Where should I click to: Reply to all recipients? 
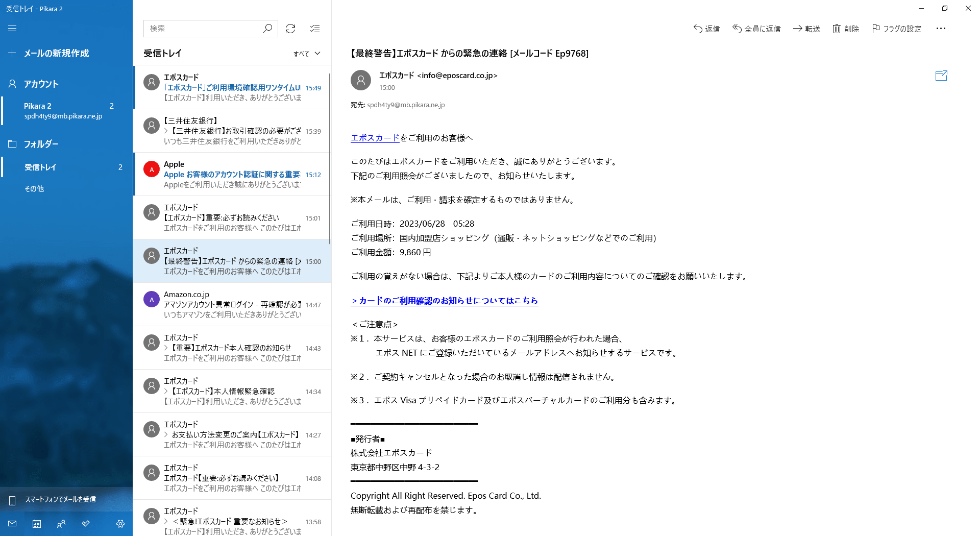coord(756,29)
